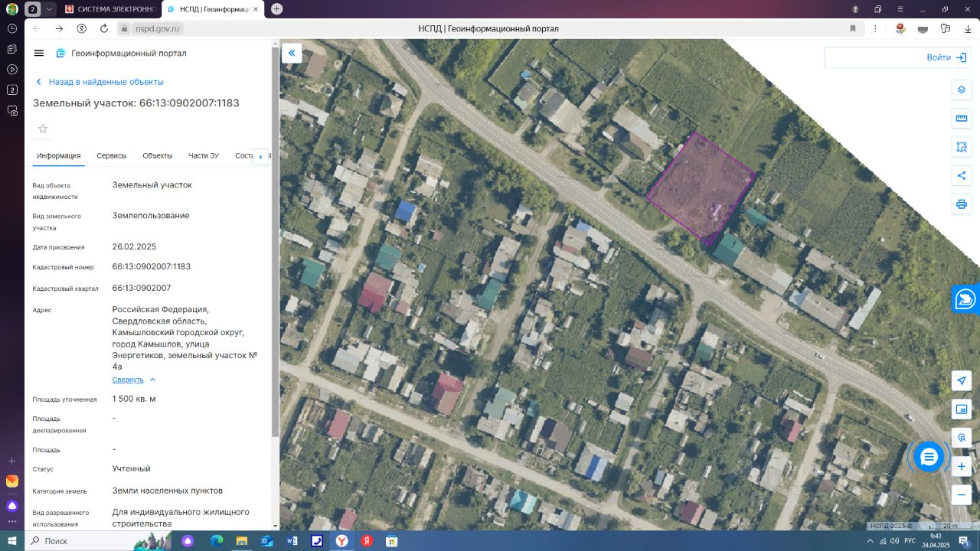The width and height of the screenshot is (980, 551).
Task: Open a new browser tab
Action: pyautogui.click(x=276, y=9)
